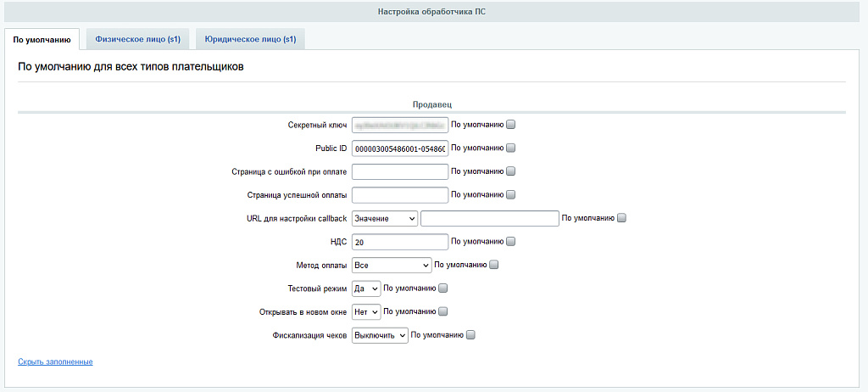Check default box beside Тестовый режим
Viewport: 868px width, 392px height.
[x=443, y=288]
